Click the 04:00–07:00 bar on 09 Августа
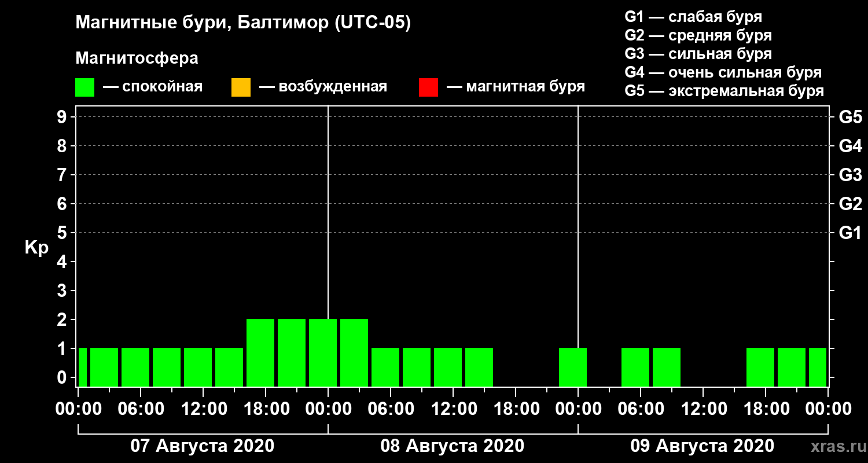The width and height of the screenshot is (868, 463). (x=635, y=367)
